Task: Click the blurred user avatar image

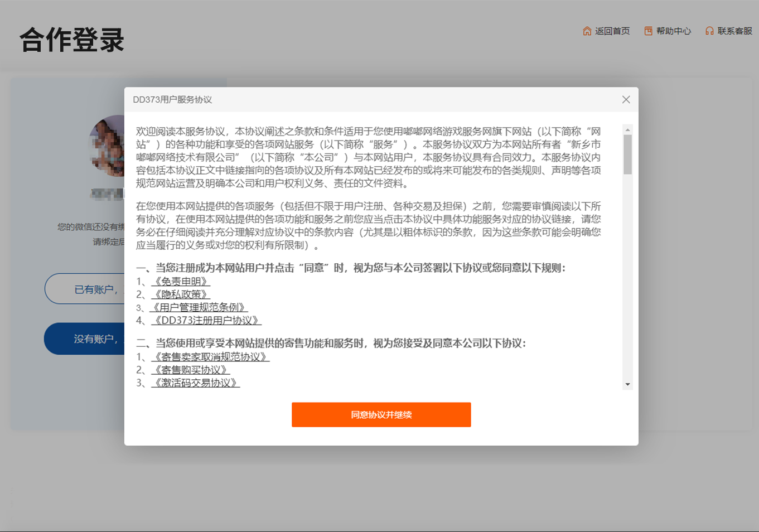Action: click(x=108, y=146)
